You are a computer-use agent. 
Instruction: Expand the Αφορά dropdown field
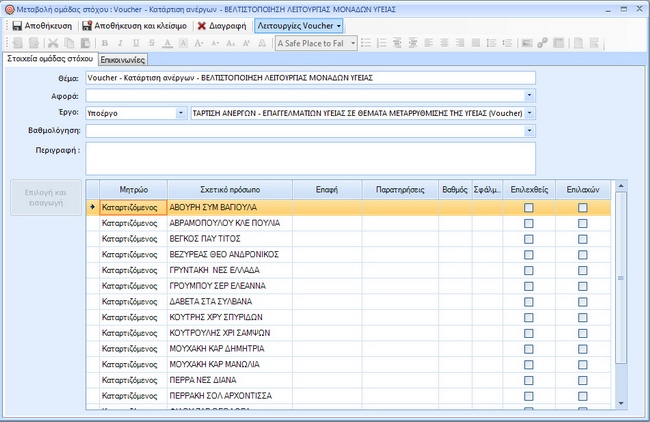click(529, 96)
